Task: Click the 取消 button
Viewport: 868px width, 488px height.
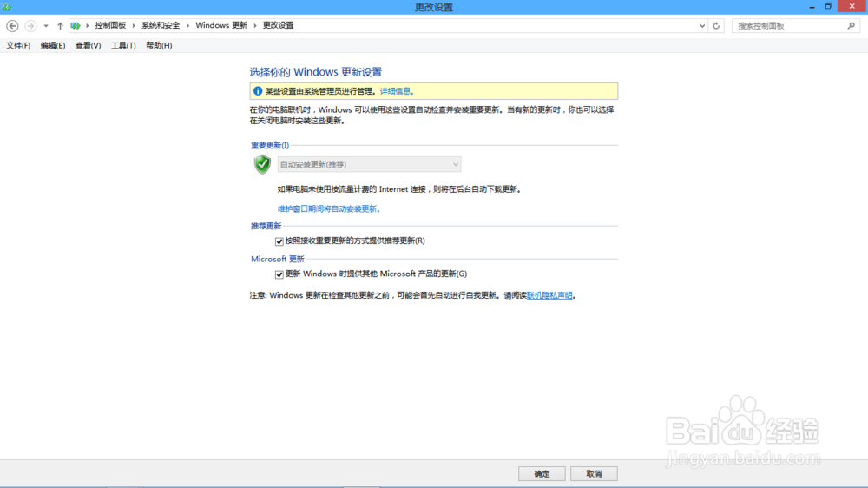Action: [x=594, y=473]
